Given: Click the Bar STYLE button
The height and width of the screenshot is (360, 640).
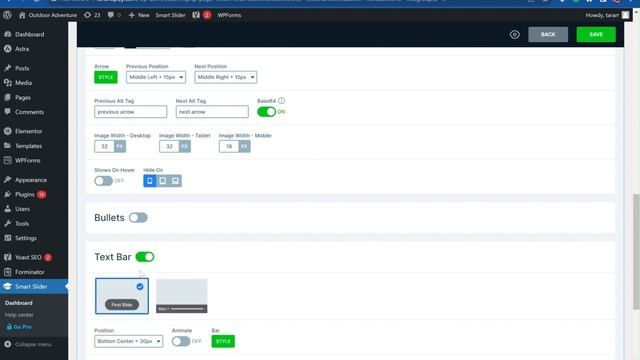Looking at the screenshot, I should click(223, 341).
